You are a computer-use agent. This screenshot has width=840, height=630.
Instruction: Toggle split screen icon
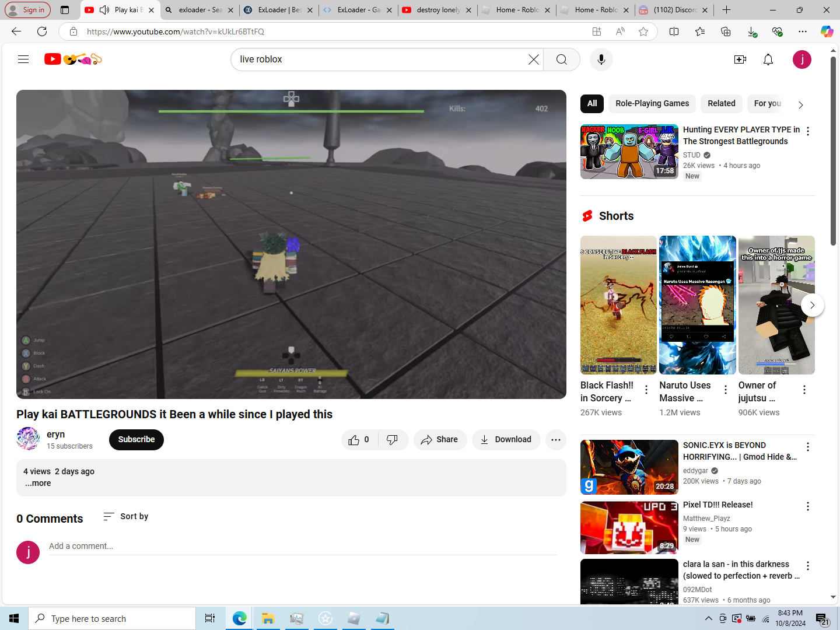point(674,32)
